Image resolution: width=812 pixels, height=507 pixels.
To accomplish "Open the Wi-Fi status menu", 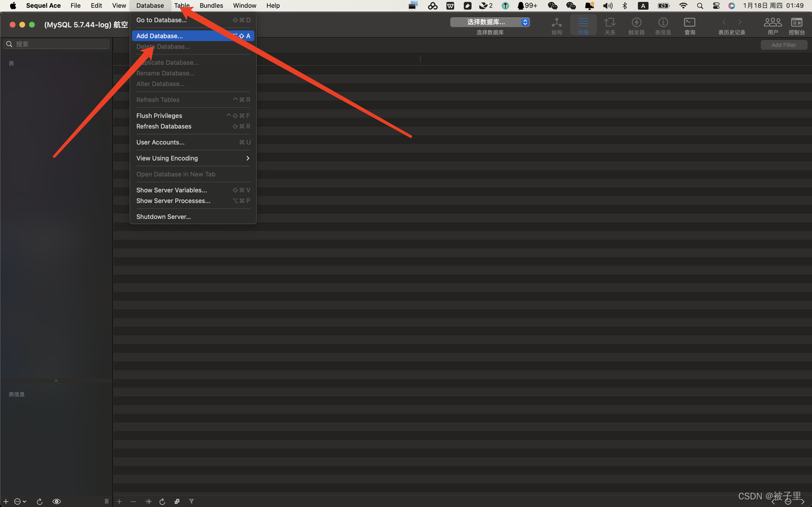I will [683, 6].
